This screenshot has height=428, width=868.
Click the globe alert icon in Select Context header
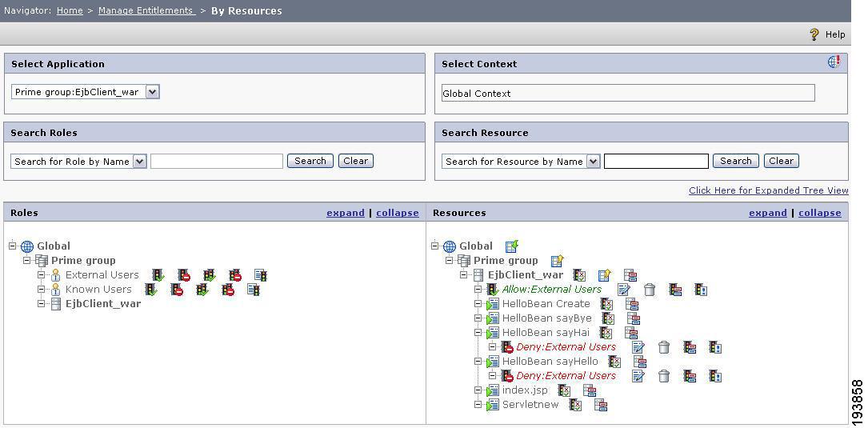[834, 62]
